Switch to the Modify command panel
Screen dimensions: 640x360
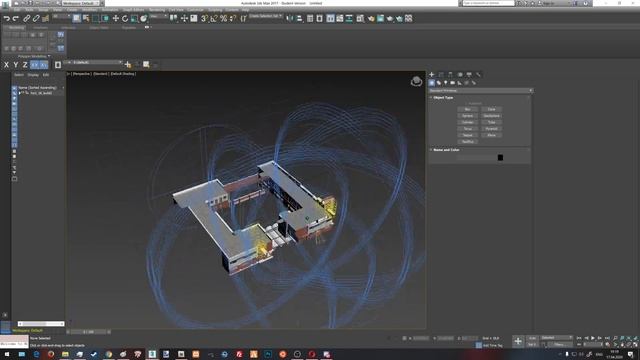tap(441, 75)
